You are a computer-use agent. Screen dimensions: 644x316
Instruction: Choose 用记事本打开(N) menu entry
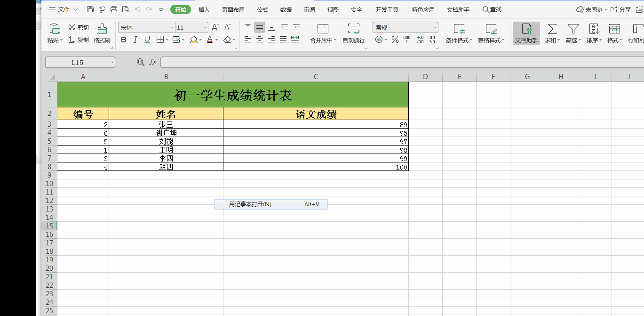tap(271, 204)
